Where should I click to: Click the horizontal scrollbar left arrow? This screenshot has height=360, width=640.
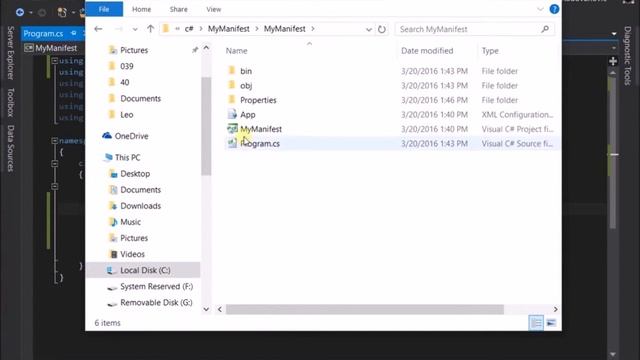[x=220, y=309]
